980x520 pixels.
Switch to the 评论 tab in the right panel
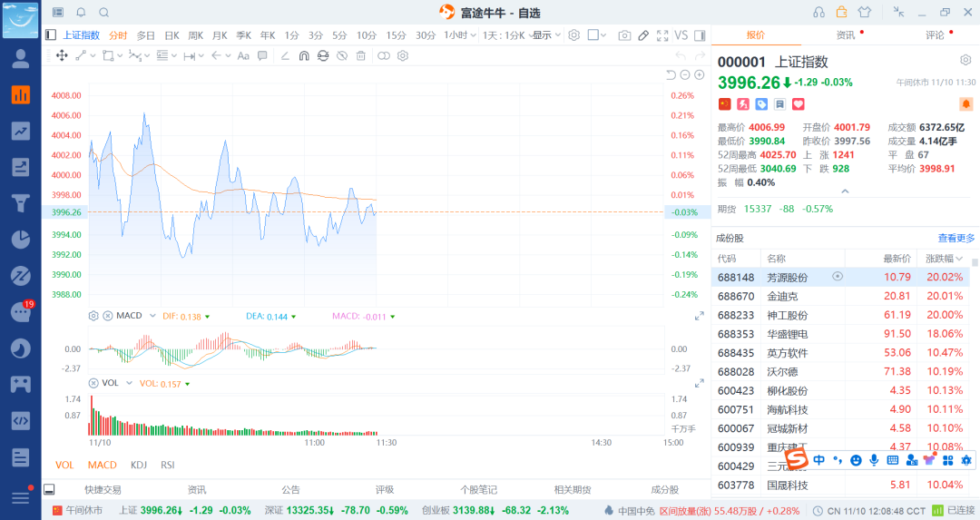tap(935, 35)
